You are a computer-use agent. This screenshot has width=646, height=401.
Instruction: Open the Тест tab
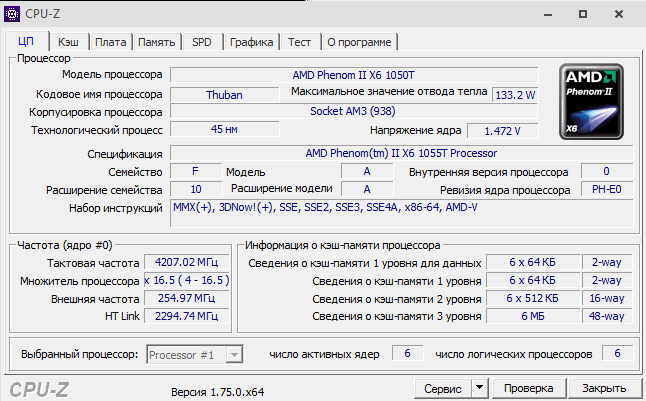[x=300, y=42]
